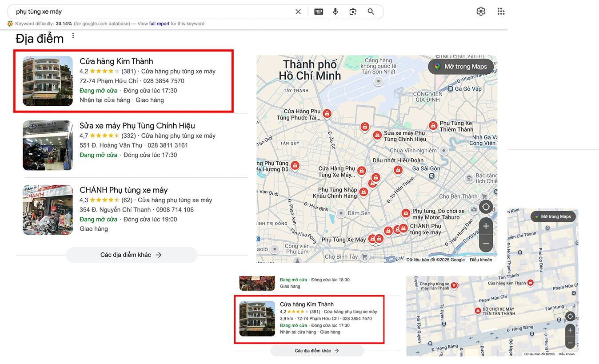Screen dimensions: 599x364
Task: Click Mở trong Maps on large map
Action: click(x=461, y=67)
